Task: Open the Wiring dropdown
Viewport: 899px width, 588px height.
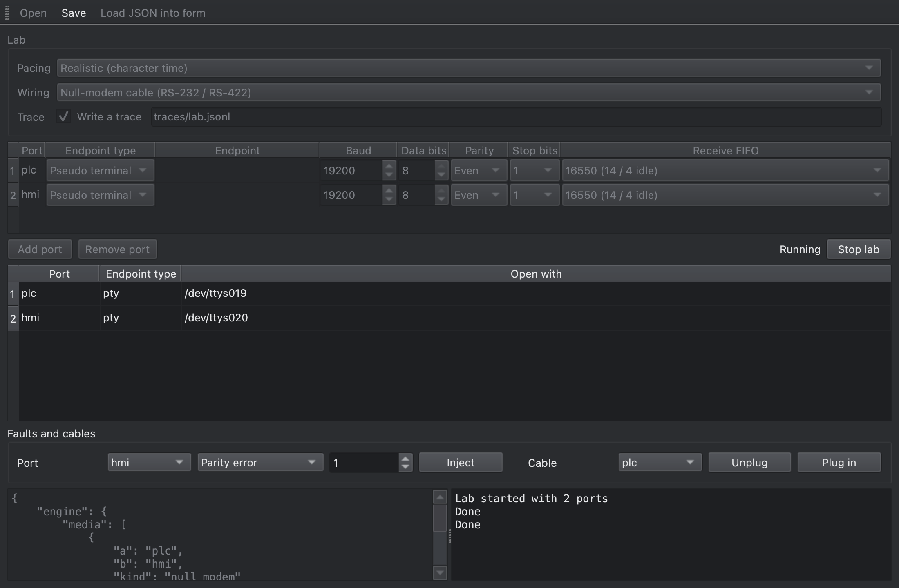Action: 469,92
